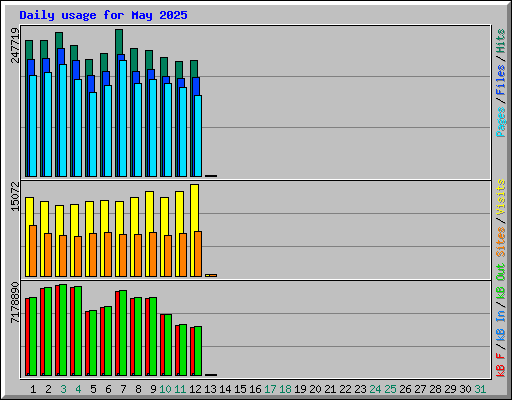
Task: Click day 13 on the x-axis
Action: (x=210, y=389)
